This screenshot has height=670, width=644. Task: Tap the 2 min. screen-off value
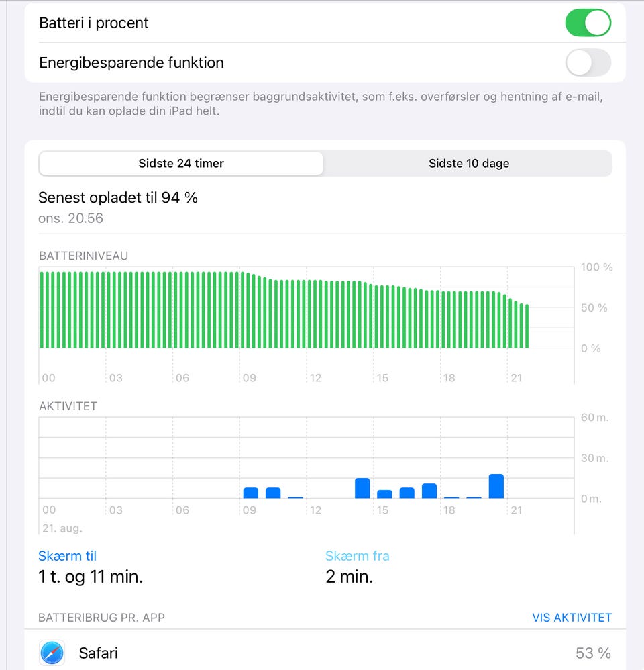pyautogui.click(x=349, y=577)
